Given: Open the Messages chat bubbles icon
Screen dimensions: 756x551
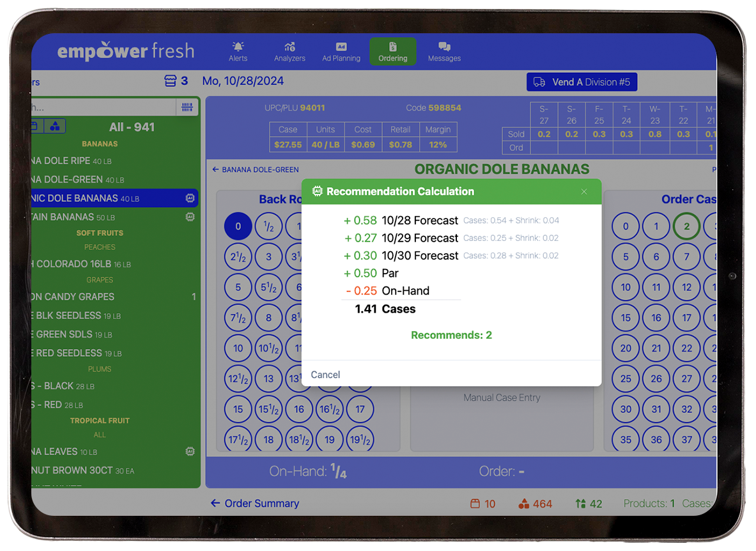Looking at the screenshot, I should point(445,46).
